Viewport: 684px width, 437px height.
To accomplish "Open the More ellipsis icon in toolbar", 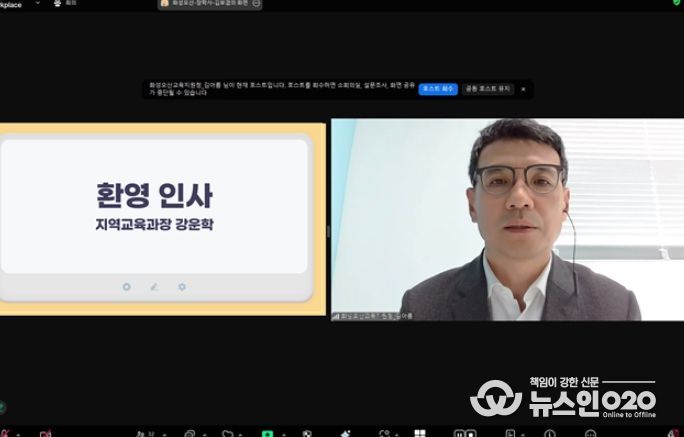I will tap(590, 434).
